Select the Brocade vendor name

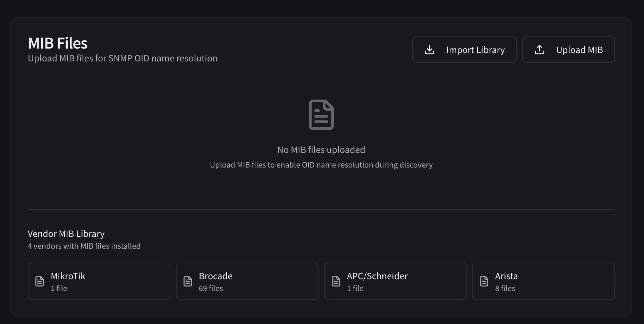click(215, 276)
